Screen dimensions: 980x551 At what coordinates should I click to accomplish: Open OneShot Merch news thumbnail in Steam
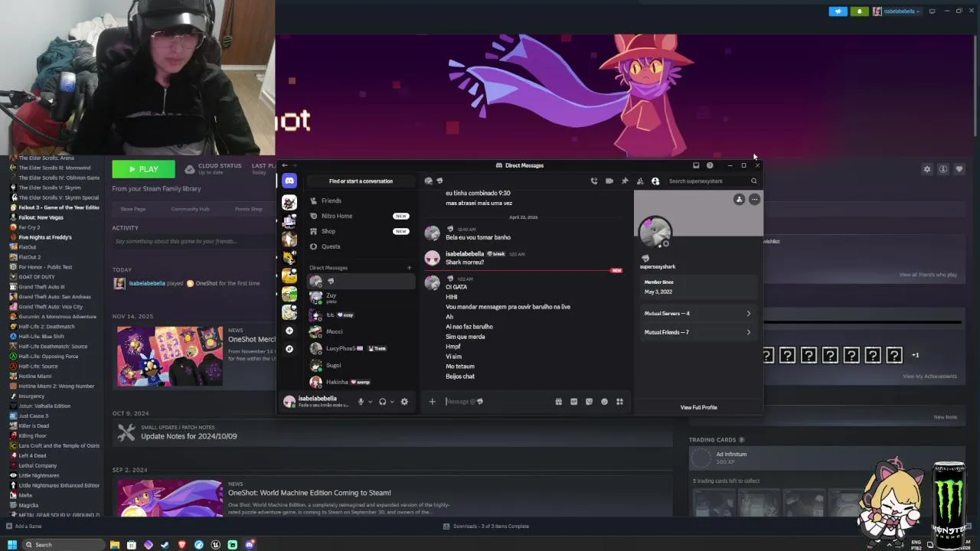[x=170, y=356]
